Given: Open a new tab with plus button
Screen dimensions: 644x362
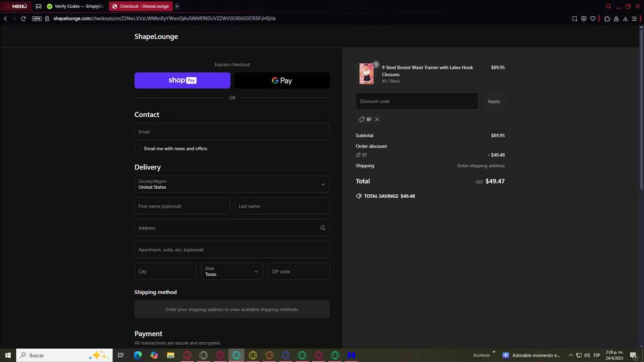Looking at the screenshot, I should 177,6.
